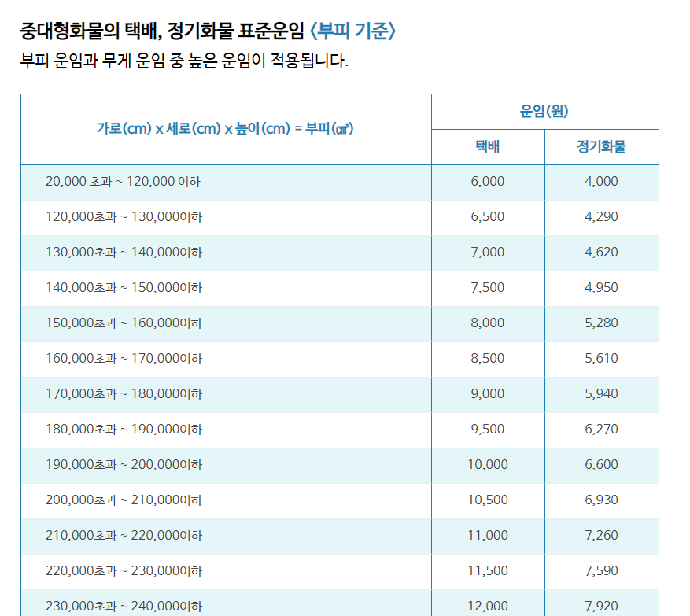Click the '〈부피 기준〉' blue heading text
This screenshot has width=690, height=616.
click(353, 31)
